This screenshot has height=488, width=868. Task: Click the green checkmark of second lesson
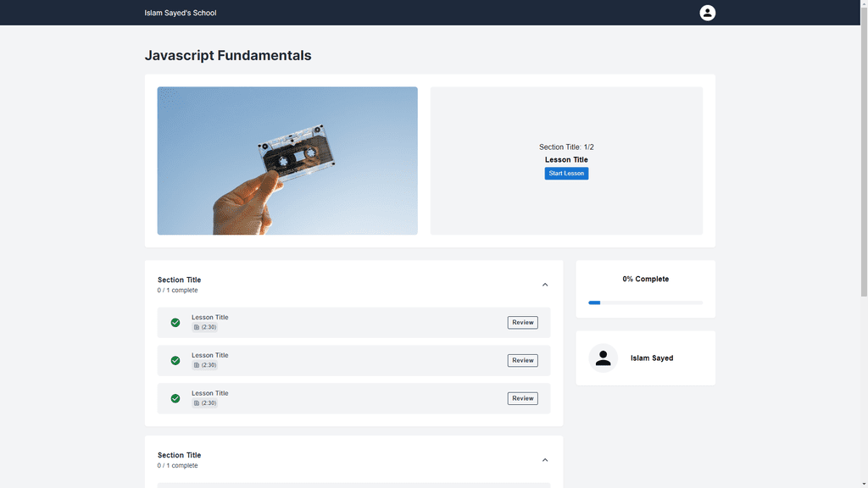click(175, 361)
